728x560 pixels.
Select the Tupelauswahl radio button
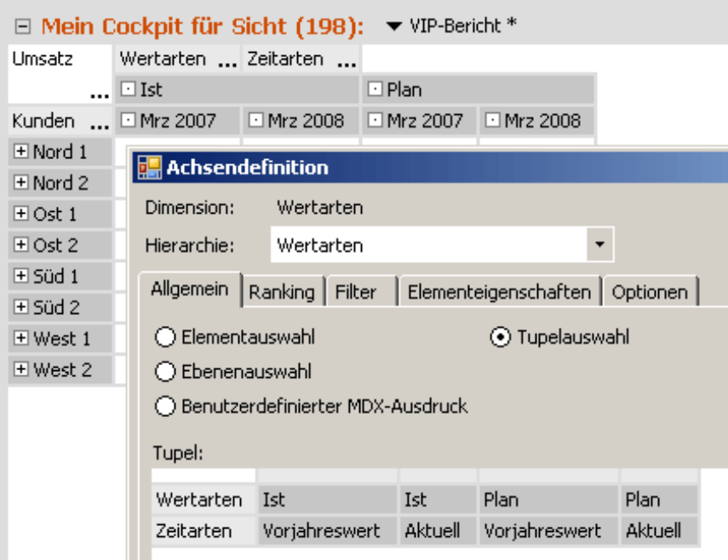coord(502,338)
